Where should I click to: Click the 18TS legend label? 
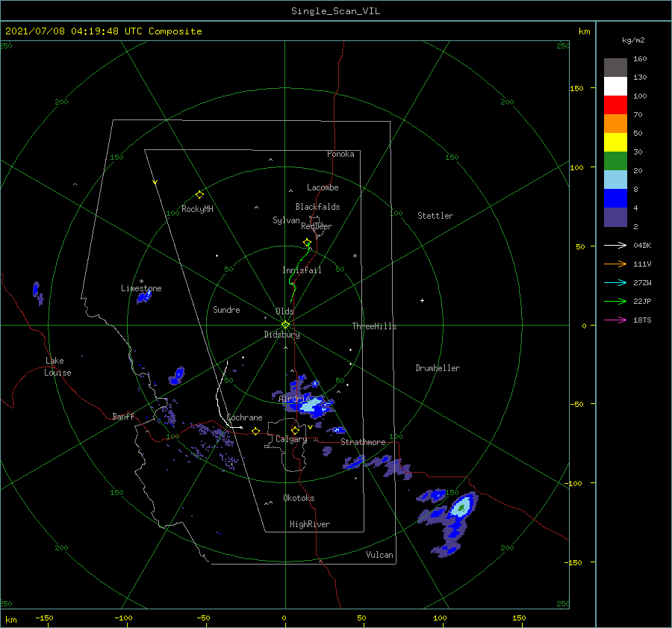click(642, 320)
